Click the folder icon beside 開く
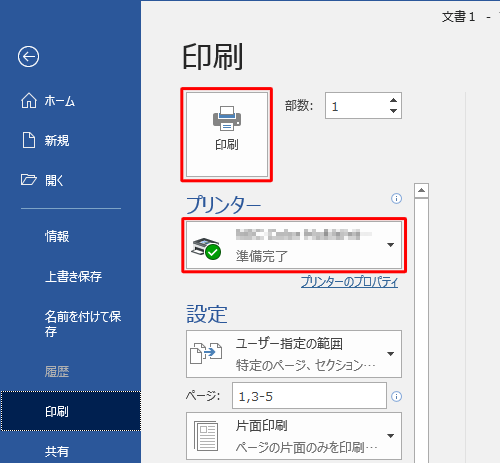Image resolution: width=500 pixels, height=463 pixels. [x=28, y=179]
